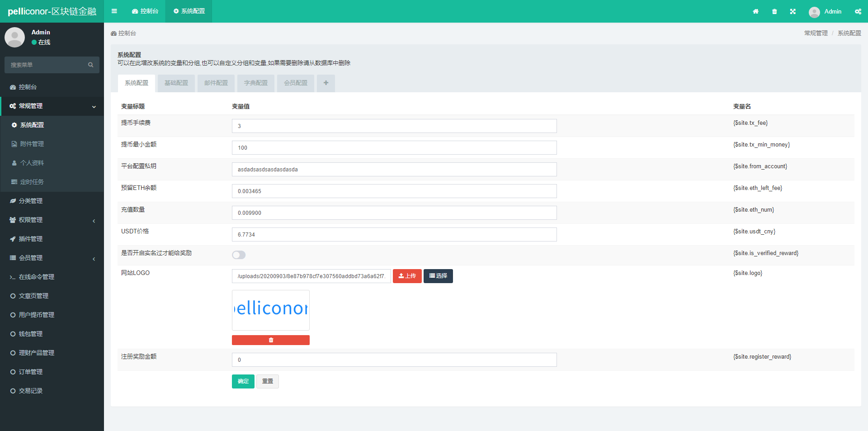
Task: Toggle the hamburger sidebar menu icon
Action: [x=114, y=11]
